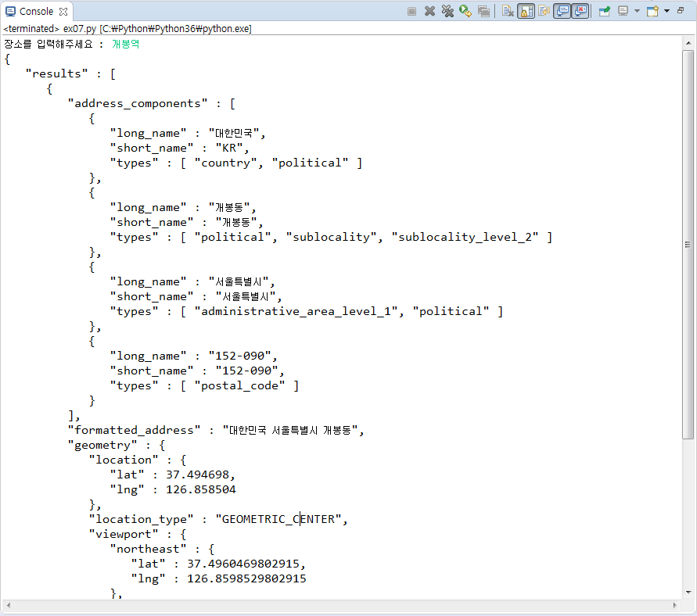
Task: Click the formatted address value 대한민국 서울특별시 개봉동
Action: pos(289,430)
